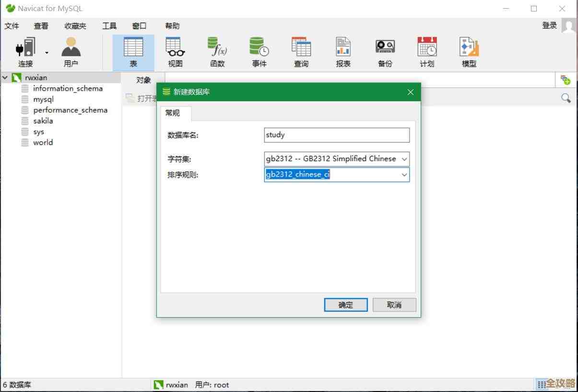Image resolution: width=578 pixels, height=392 pixels.
Task: Click the database icon next to world
Action: [25, 143]
